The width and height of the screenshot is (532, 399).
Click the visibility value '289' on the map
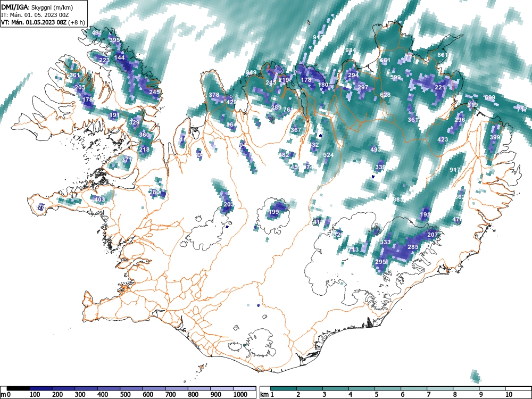(276, 107)
